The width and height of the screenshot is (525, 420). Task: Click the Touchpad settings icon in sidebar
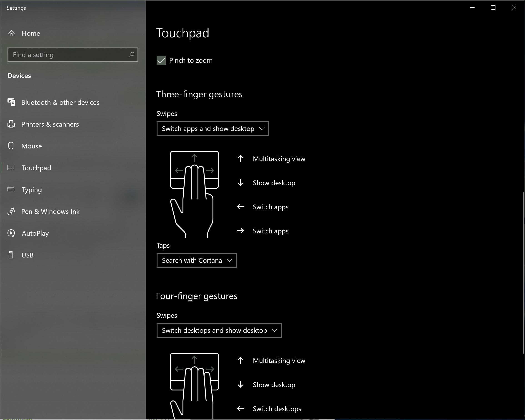coord(12,167)
